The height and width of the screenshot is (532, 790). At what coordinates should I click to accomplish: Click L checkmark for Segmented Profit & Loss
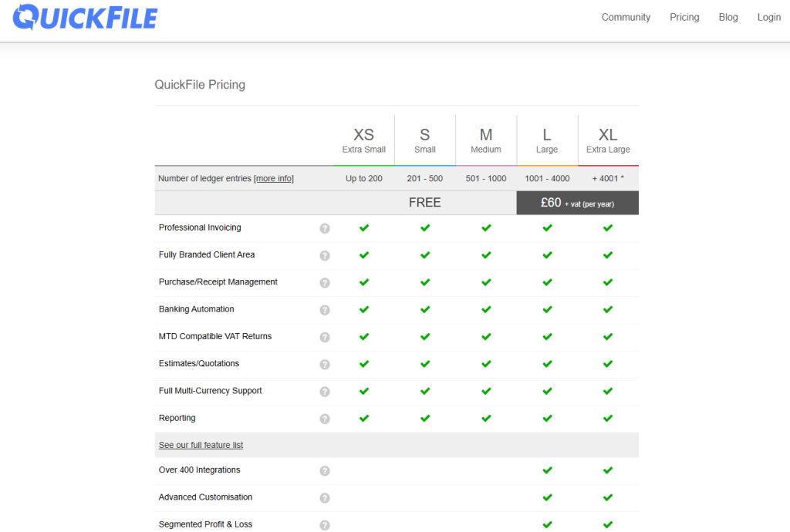pos(547,525)
